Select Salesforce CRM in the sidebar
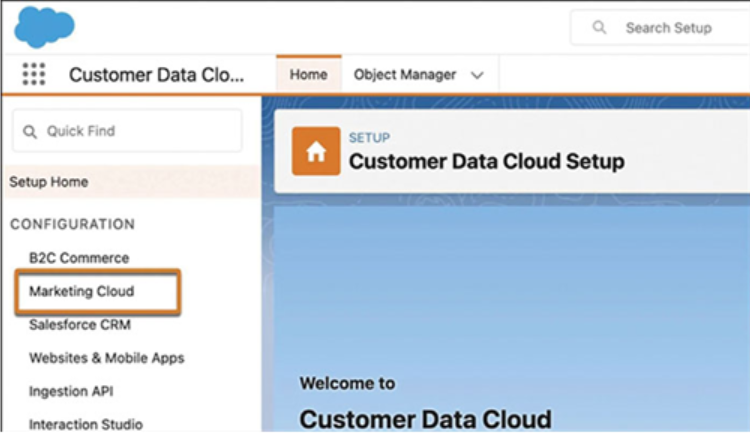750x436 pixels. (80, 325)
